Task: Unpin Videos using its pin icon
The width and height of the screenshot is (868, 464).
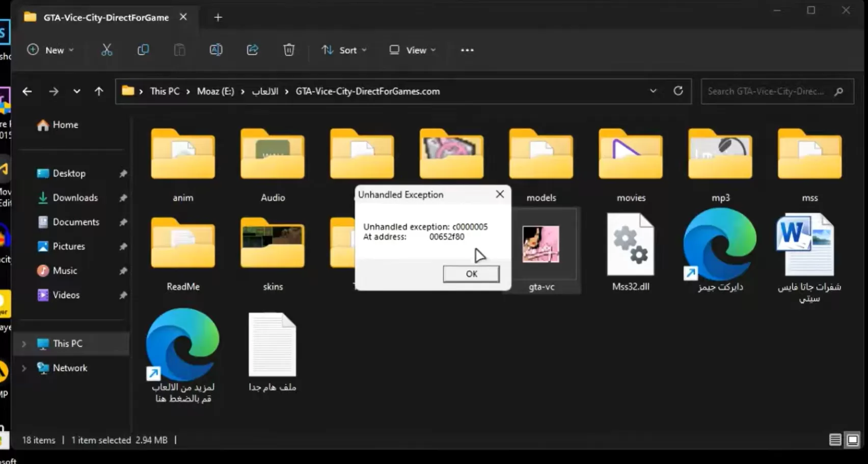Action: [123, 295]
